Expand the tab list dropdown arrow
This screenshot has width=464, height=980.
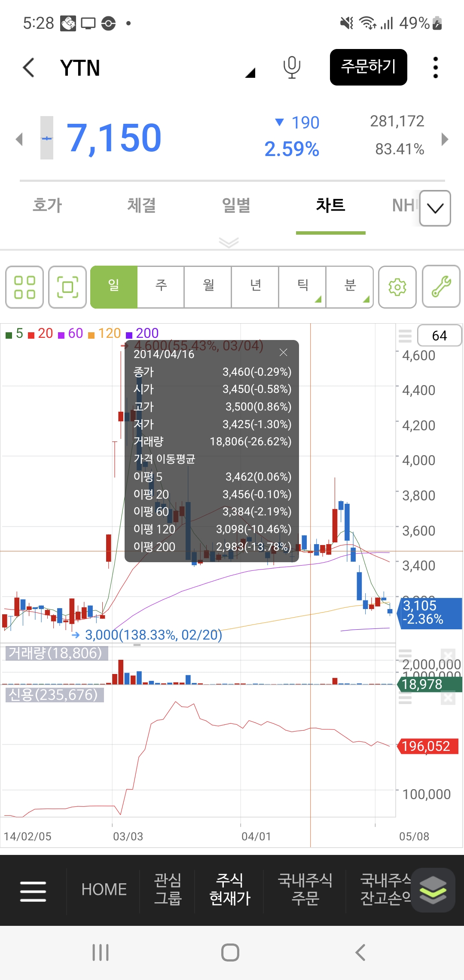click(435, 208)
